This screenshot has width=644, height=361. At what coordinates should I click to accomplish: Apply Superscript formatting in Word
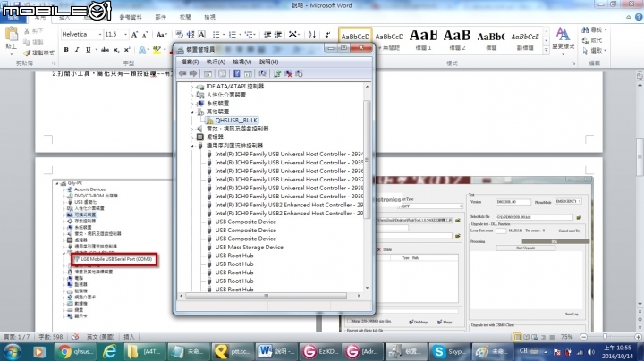click(x=127, y=50)
